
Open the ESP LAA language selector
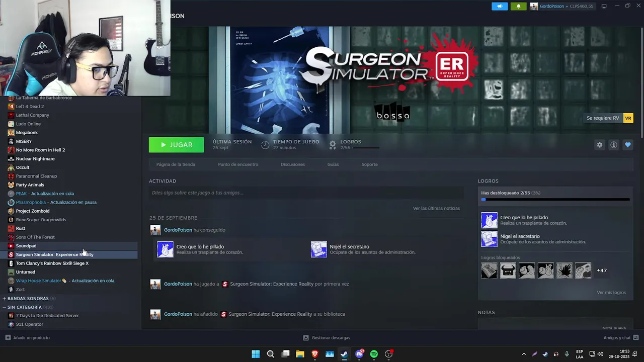tap(580, 354)
